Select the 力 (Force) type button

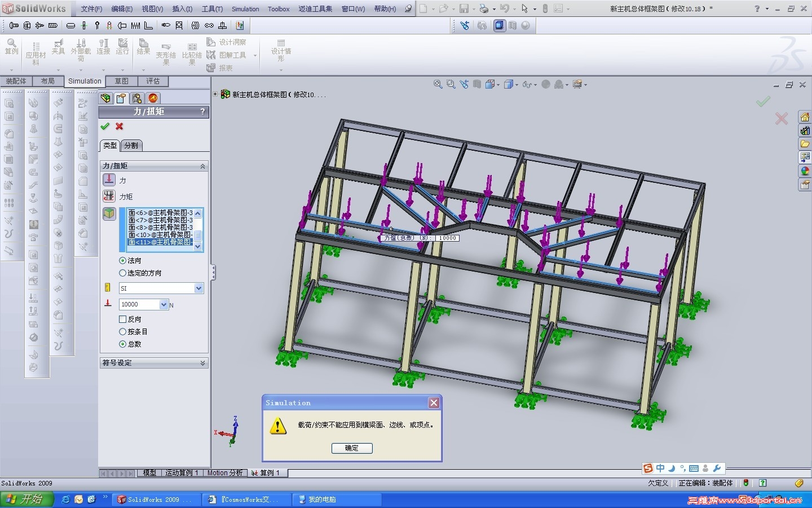(x=109, y=180)
